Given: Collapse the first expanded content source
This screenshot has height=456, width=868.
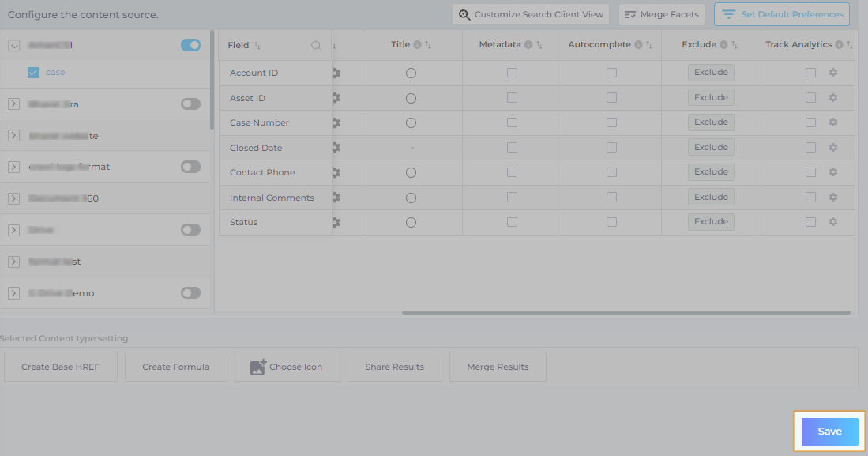Looking at the screenshot, I should 13,46.
